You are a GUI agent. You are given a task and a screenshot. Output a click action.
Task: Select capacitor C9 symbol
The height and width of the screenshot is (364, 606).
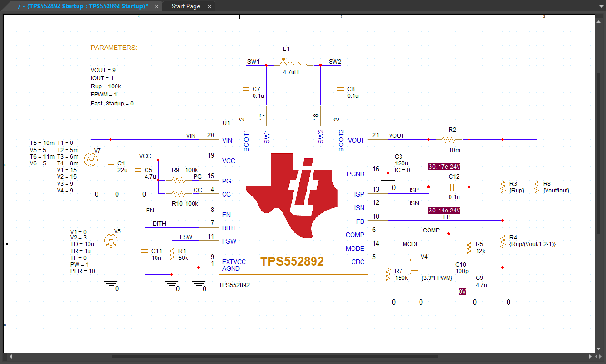pos(469,278)
